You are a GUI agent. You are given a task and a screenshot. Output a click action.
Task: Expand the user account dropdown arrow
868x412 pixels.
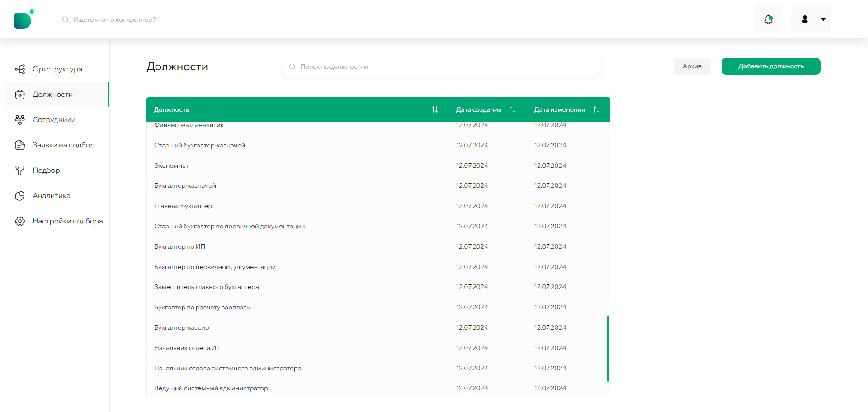[x=823, y=19]
